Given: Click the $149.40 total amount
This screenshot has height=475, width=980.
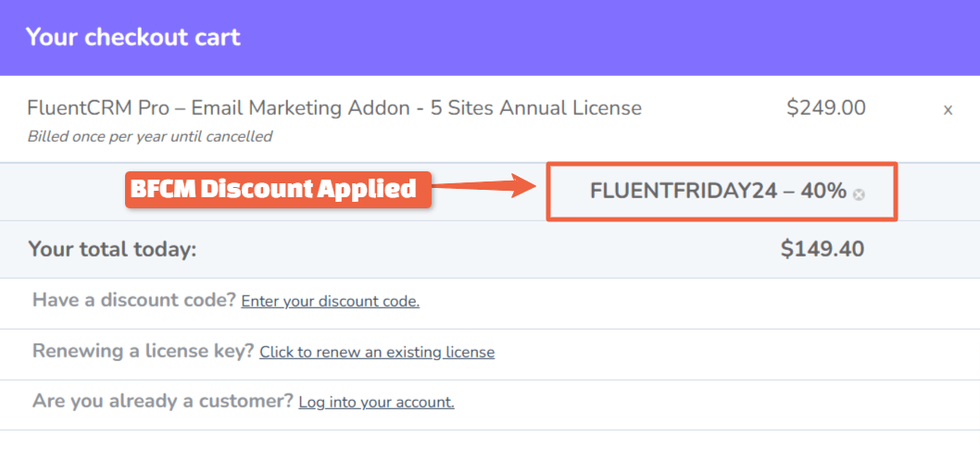Looking at the screenshot, I should point(822,249).
